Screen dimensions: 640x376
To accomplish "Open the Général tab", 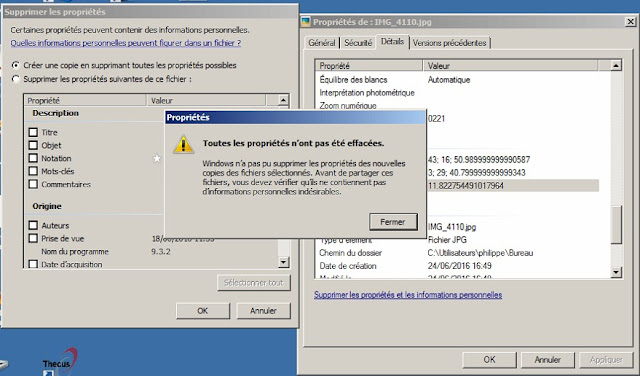I will (x=322, y=43).
